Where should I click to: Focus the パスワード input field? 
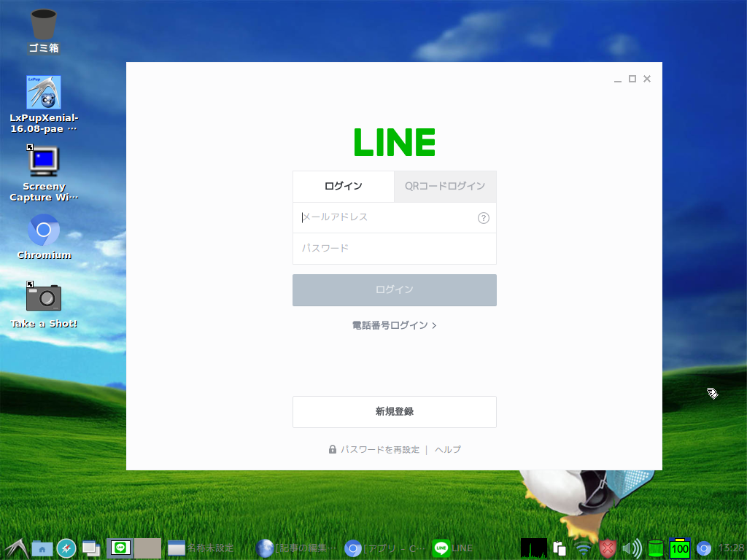(x=395, y=249)
